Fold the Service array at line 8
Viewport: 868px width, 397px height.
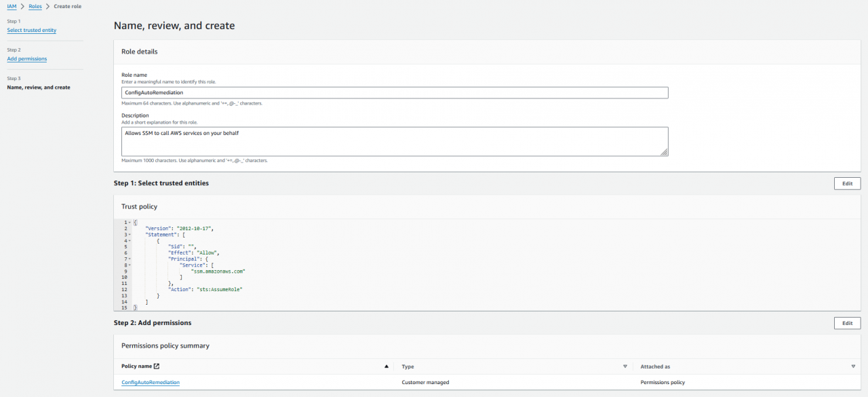point(129,265)
